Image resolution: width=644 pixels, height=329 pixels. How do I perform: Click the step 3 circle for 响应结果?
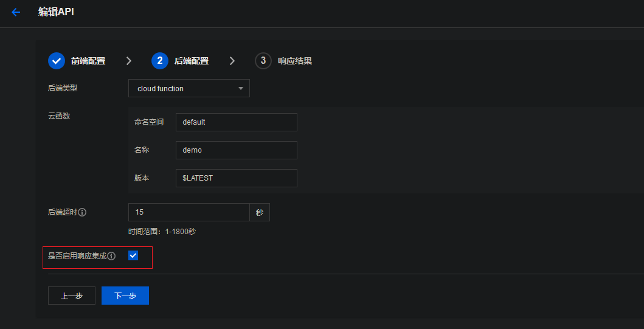263,61
